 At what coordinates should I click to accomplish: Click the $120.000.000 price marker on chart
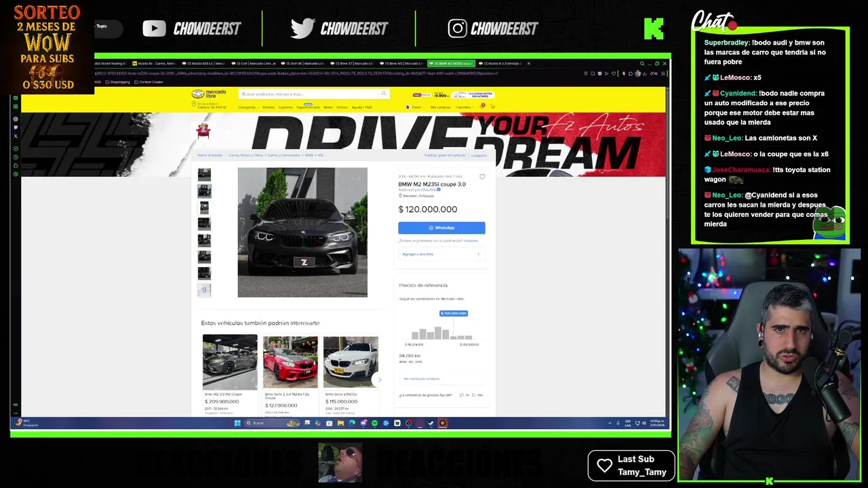coord(454,313)
